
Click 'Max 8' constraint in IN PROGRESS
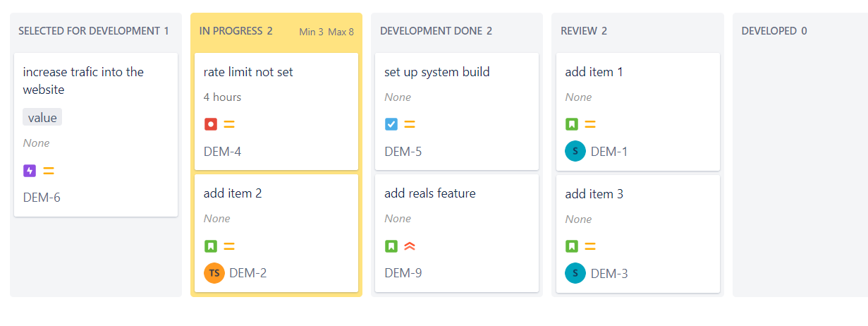pyautogui.click(x=341, y=32)
